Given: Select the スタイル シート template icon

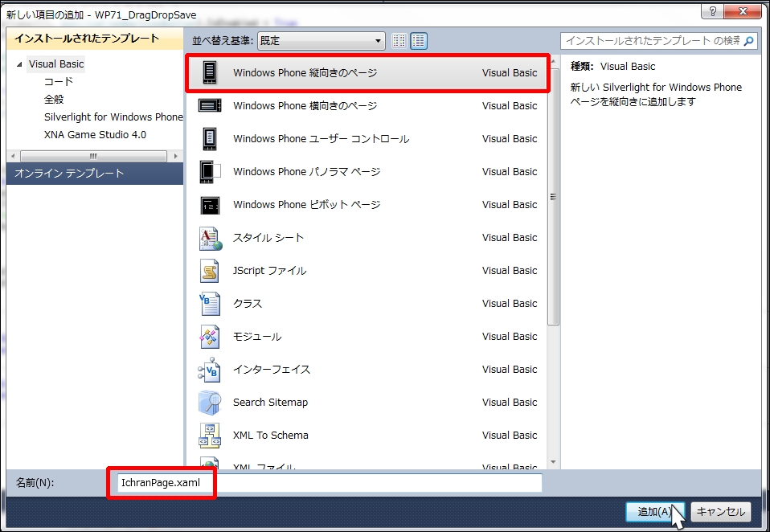Looking at the screenshot, I should point(210,238).
